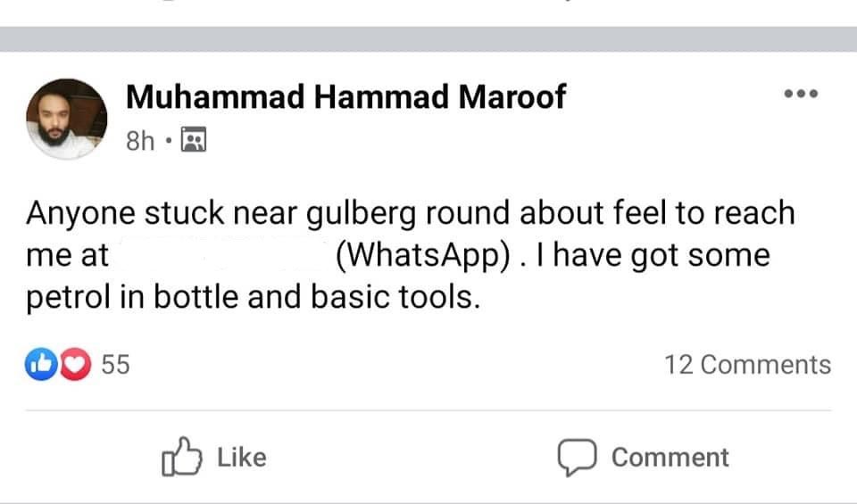The height and width of the screenshot is (504, 857).
Task: Open the Muhammad Hammad Maroof name link
Action: click(346, 97)
